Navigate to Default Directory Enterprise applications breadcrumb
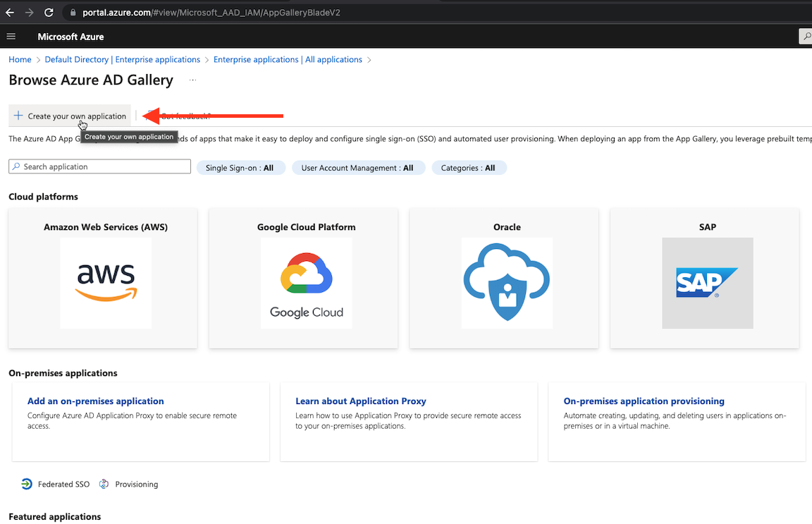 [123, 60]
